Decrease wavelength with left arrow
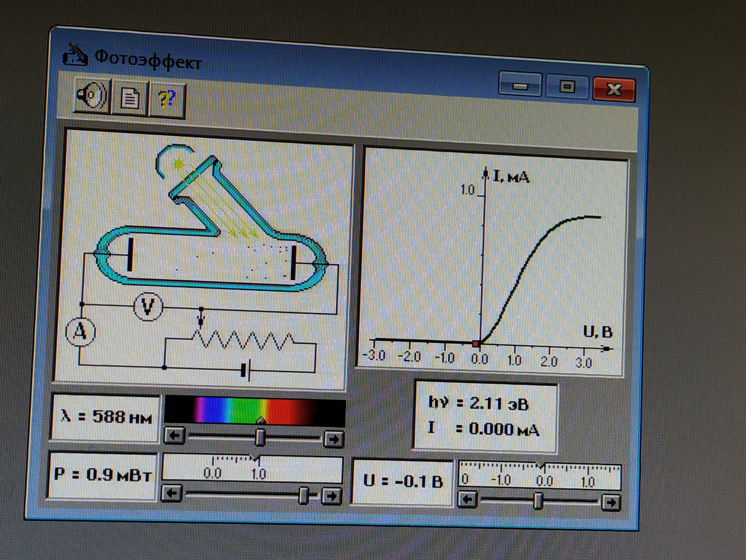The height and width of the screenshot is (560, 746). tap(174, 436)
